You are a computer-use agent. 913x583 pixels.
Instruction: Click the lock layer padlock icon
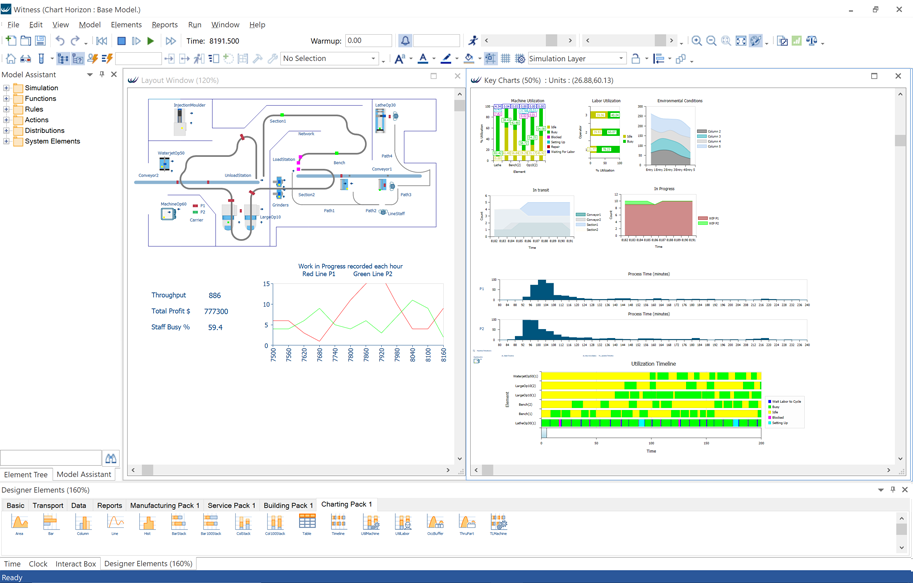pos(636,58)
